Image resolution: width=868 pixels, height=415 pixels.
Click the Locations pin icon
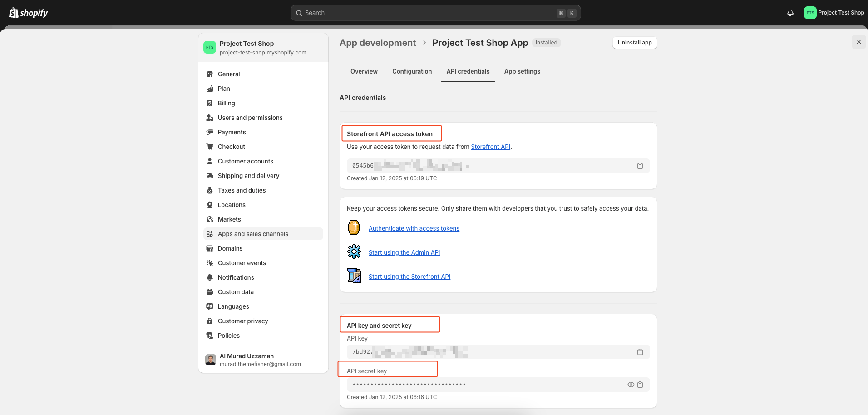[210, 205]
